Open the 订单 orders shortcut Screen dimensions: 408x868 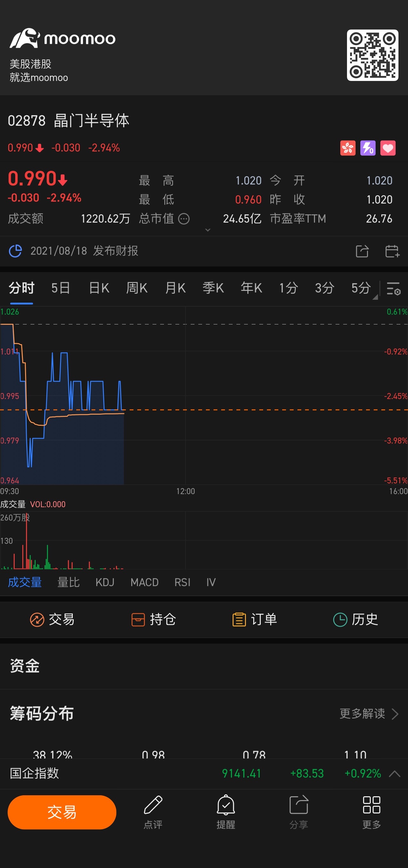[255, 619]
